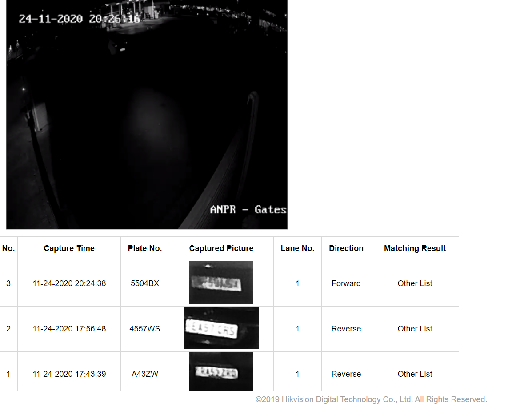Select capture time 11-24-2020 17:56:48
This screenshot has width=532, height=411.
point(69,329)
